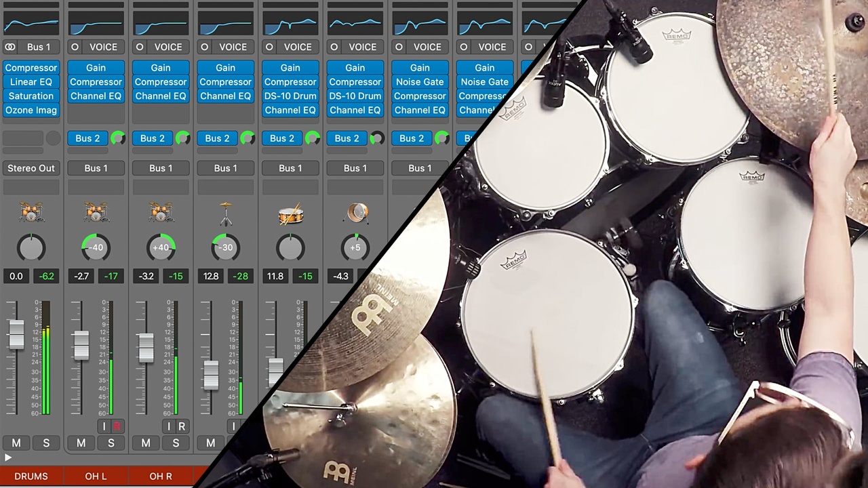Click mono format icon on OH R channel

pos(140,47)
